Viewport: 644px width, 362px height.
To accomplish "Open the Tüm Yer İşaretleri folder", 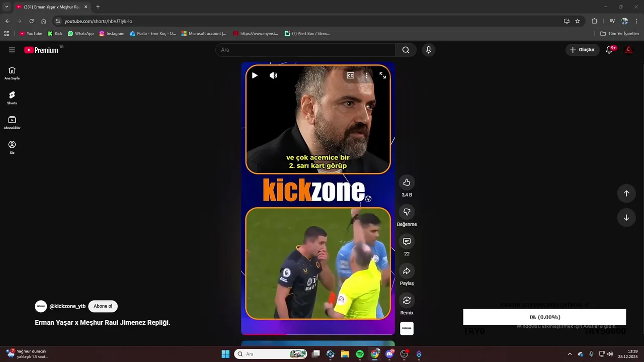I will (x=619, y=34).
